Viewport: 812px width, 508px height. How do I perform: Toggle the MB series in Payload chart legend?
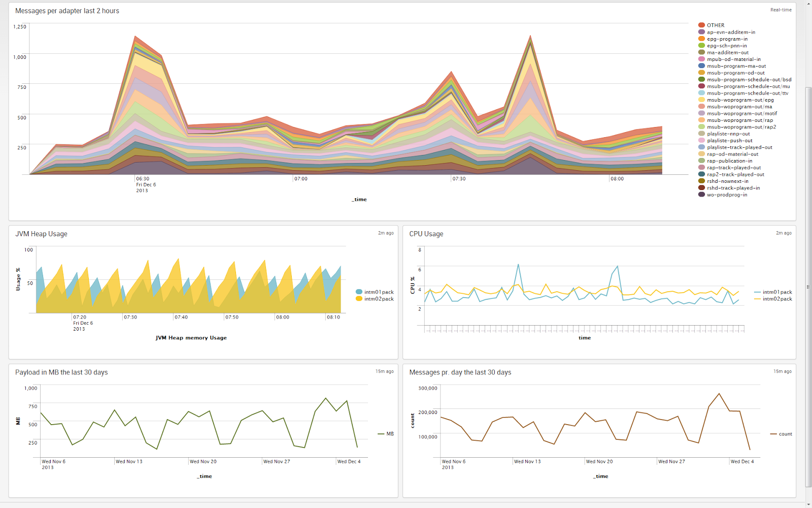pyautogui.click(x=380, y=434)
